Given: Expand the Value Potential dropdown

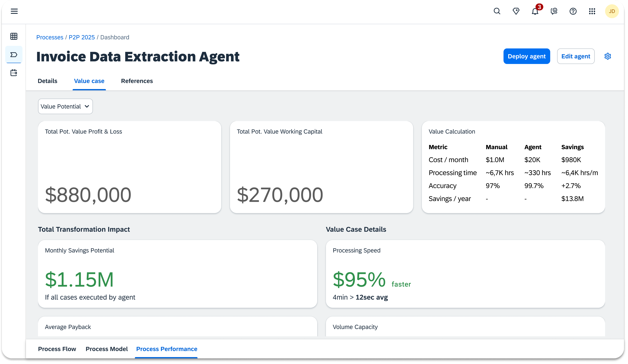Looking at the screenshot, I should pos(65,106).
